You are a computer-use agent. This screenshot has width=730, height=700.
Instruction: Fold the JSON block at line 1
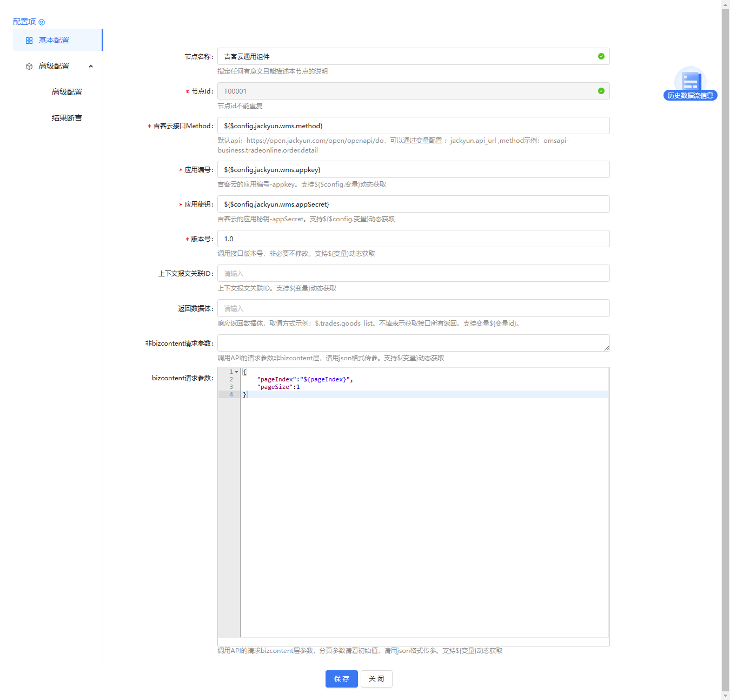coord(237,372)
